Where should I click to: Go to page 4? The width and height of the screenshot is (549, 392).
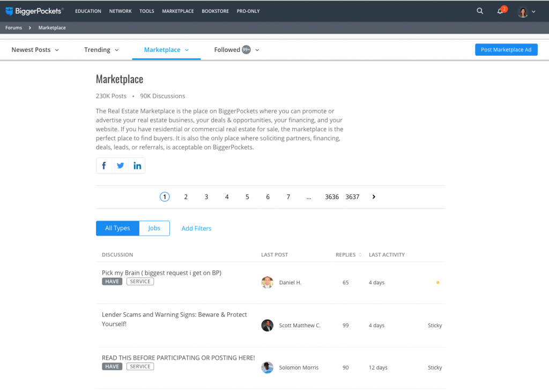coord(227,197)
